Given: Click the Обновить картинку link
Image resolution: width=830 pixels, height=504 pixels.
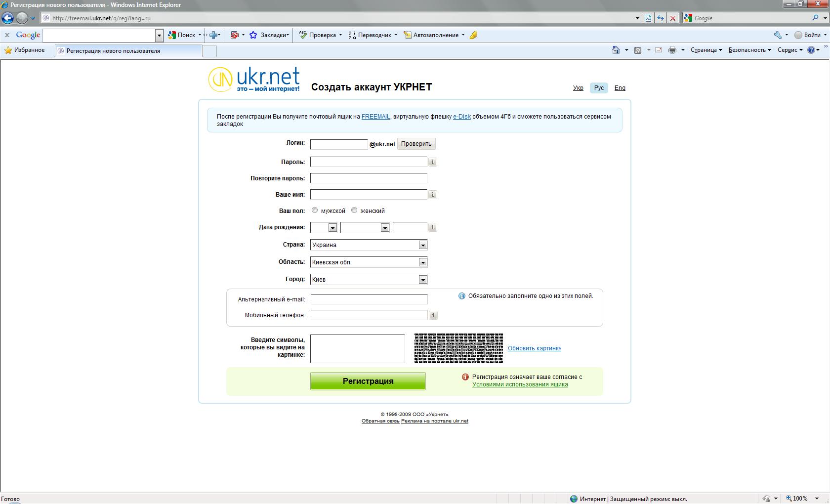Looking at the screenshot, I should click(535, 348).
